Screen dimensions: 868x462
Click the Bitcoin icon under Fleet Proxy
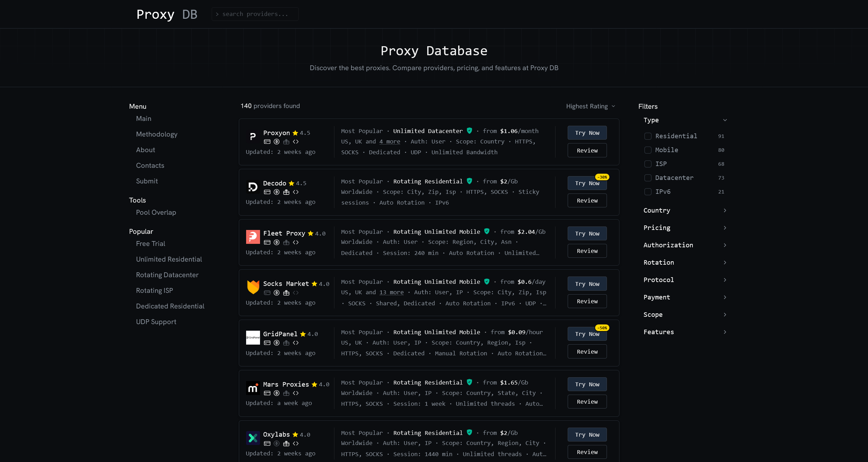click(277, 242)
